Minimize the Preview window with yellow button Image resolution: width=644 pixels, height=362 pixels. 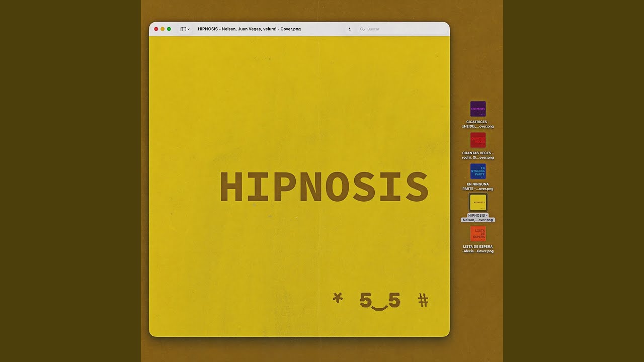(163, 29)
